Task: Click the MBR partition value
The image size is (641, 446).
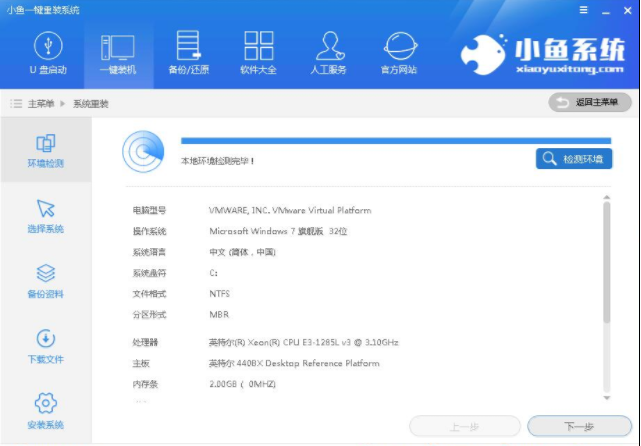Action: tap(219, 315)
